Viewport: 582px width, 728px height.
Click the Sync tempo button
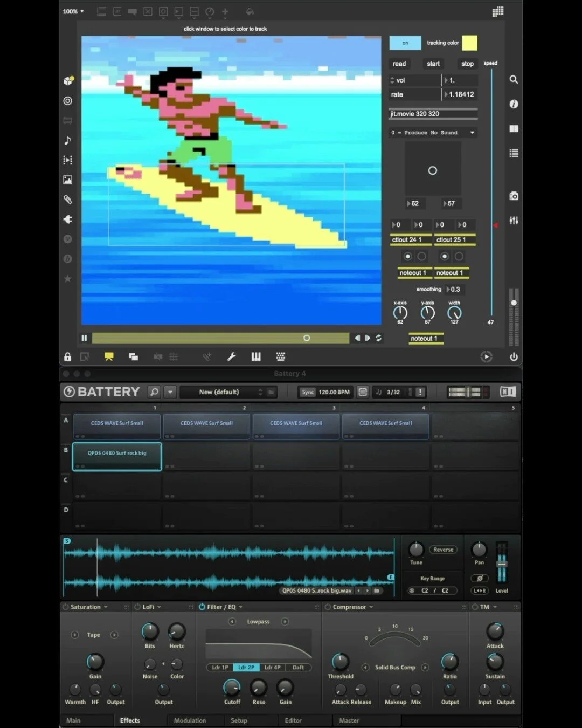(308, 392)
